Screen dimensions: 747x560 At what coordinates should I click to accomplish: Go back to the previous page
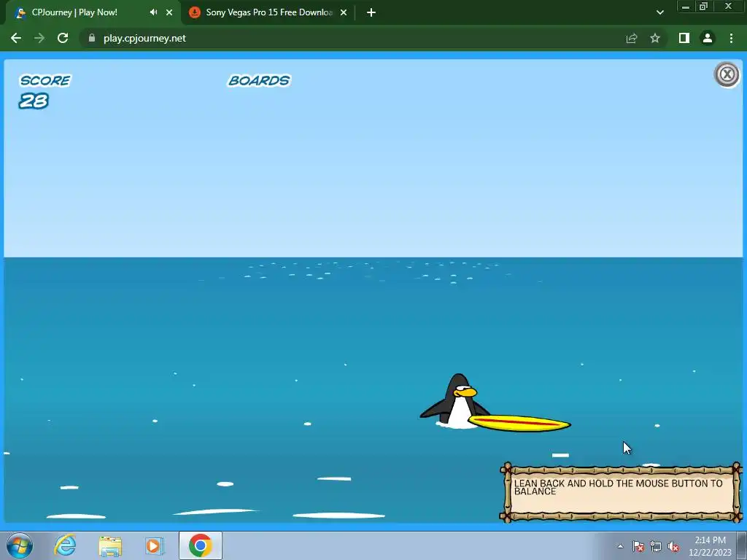16,38
